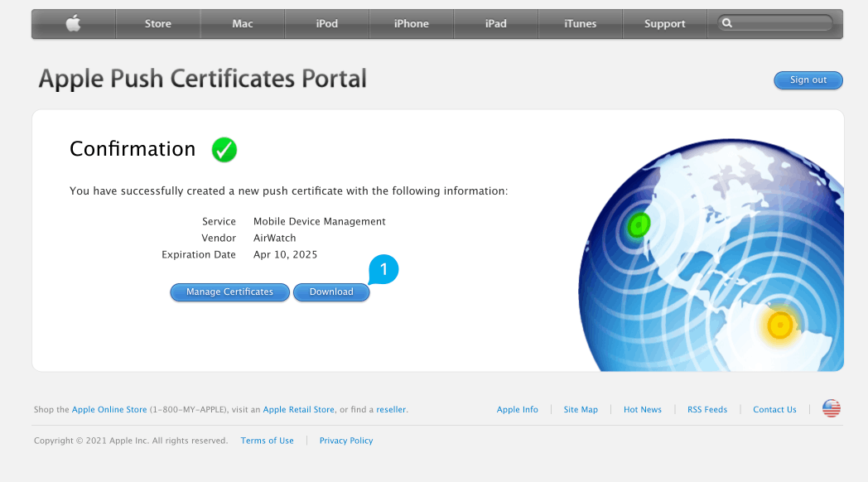
Task: Click the 'Apr 10, 2025' expiration date
Action: (x=285, y=254)
